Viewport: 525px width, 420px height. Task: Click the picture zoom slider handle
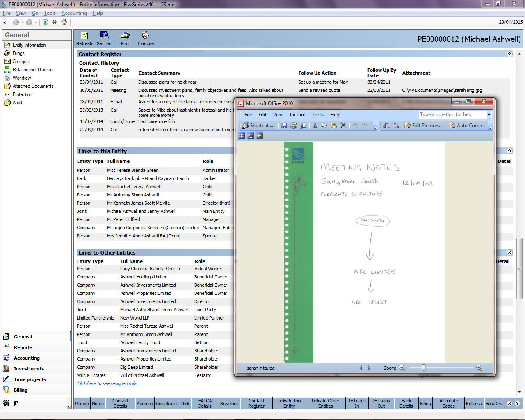423,368
